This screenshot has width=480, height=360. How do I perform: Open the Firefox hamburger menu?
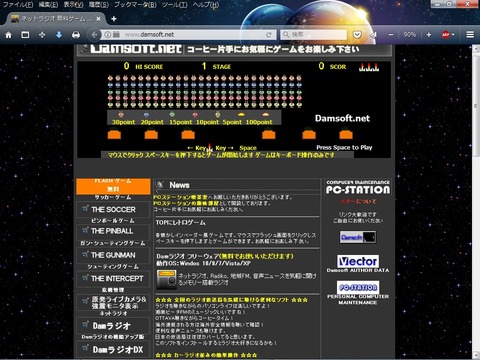(x=470, y=35)
